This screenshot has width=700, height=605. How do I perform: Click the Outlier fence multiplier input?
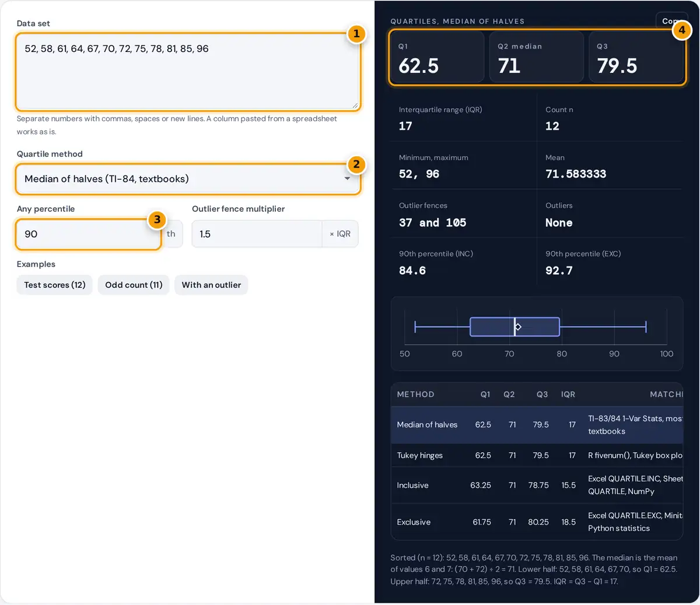pyautogui.click(x=257, y=234)
